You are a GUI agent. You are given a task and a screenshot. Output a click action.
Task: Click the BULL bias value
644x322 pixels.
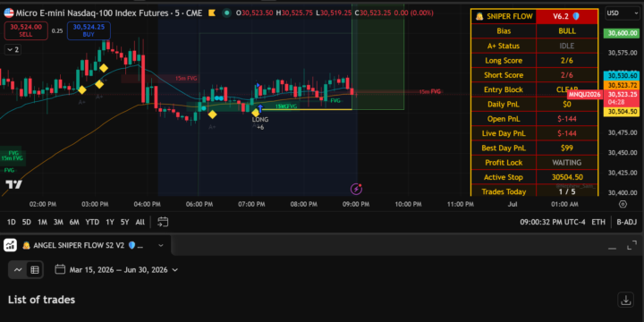tap(567, 31)
